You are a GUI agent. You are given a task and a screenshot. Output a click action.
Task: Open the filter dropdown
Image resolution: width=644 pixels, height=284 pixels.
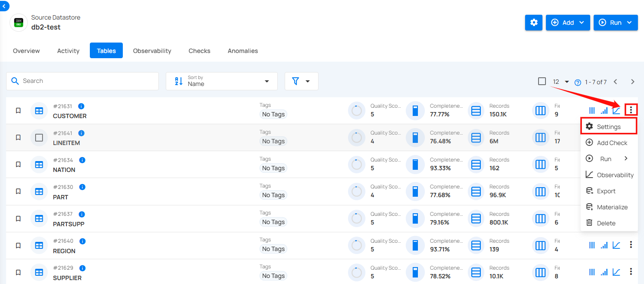[x=301, y=81]
